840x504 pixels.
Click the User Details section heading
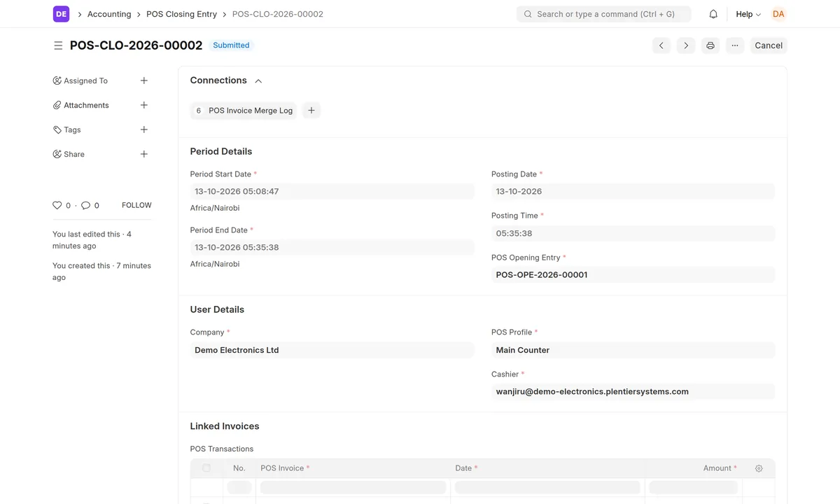217,309
